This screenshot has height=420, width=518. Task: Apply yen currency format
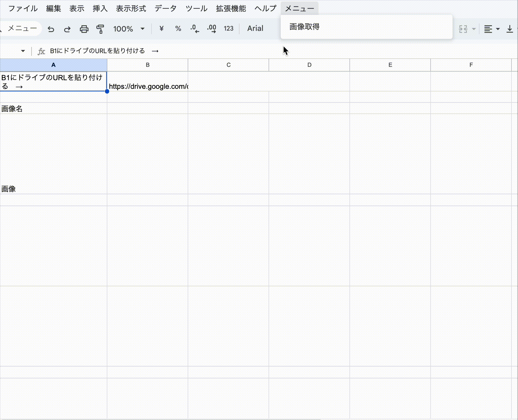point(161,29)
